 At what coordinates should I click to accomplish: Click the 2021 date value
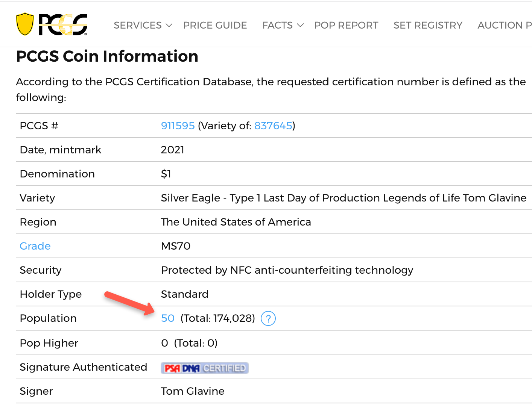pyautogui.click(x=172, y=150)
